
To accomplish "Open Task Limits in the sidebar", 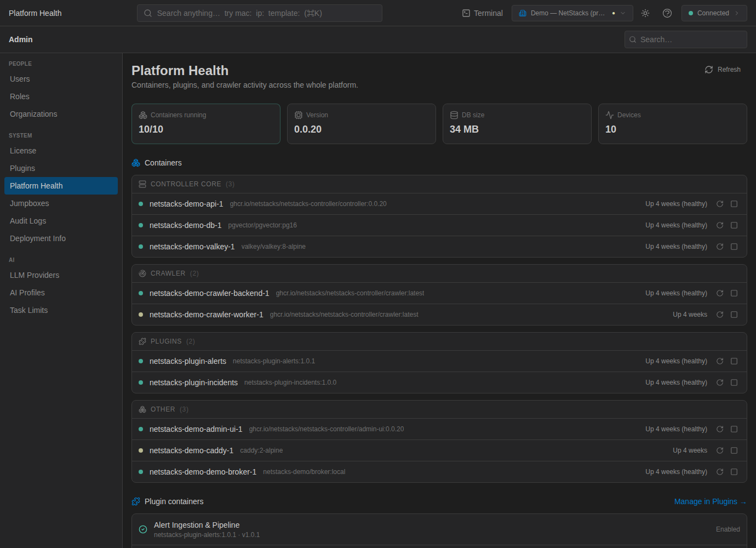I will click(61, 310).
